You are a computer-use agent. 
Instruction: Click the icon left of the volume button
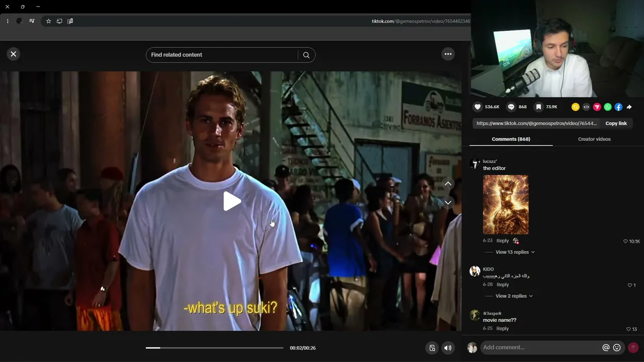[x=432, y=348]
